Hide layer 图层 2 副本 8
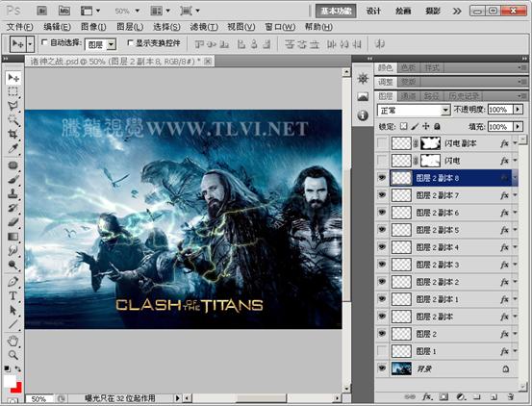 click(382, 178)
